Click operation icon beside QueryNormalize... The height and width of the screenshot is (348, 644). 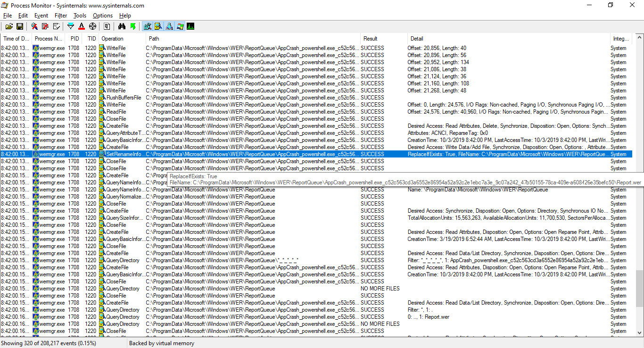[x=102, y=197]
